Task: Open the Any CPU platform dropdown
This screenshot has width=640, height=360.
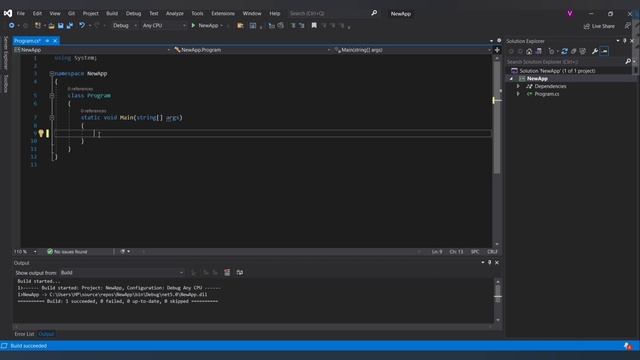Action: (x=164, y=25)
